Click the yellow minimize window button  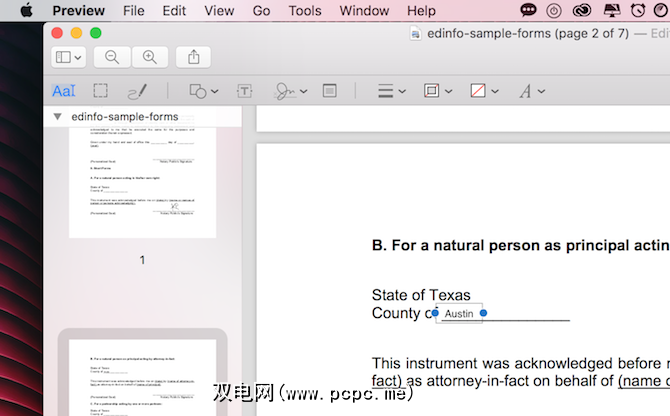[76, 33]
